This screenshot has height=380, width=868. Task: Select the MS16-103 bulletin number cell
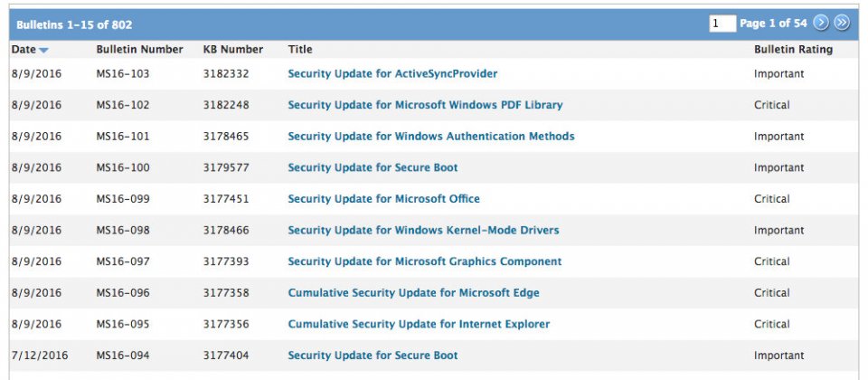click(x=123, y=73)
